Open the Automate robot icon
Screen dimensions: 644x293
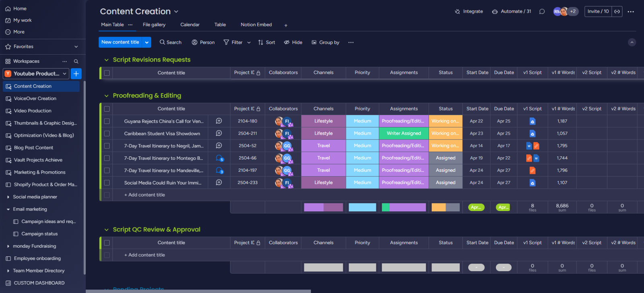point(495,12)
